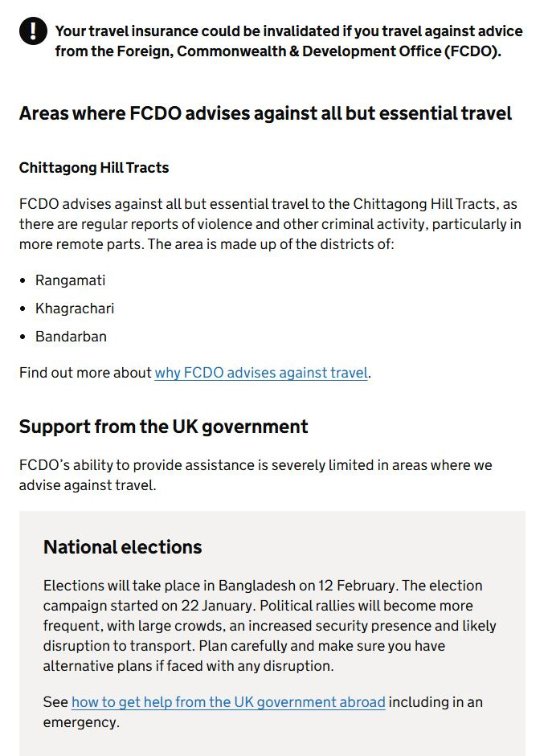This screenshot has width=548, height=756.
Task: Click the 'Find out more about' text
Action: point(85,373)
